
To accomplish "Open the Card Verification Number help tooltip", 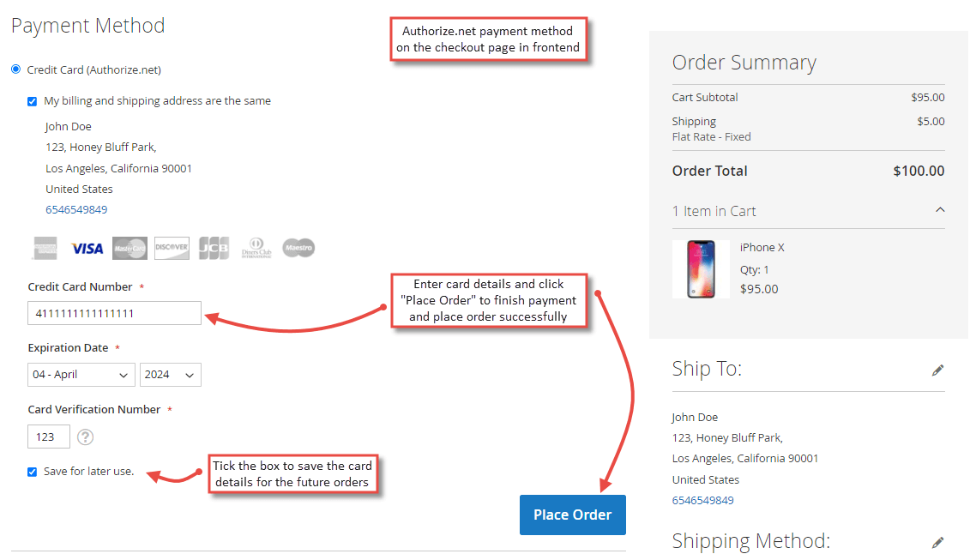I will [x=85, y=437].
